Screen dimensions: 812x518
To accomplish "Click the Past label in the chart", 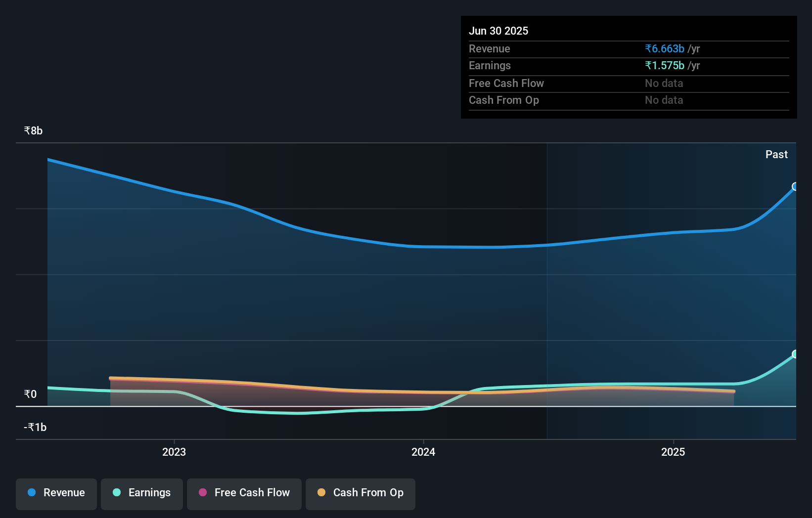I will (776, 154).
